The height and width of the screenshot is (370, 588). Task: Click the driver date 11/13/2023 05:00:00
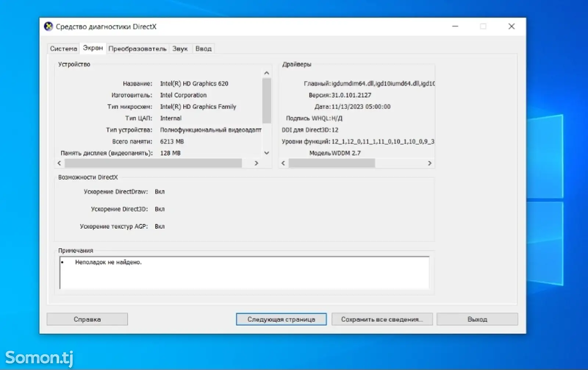click(361, 107)
